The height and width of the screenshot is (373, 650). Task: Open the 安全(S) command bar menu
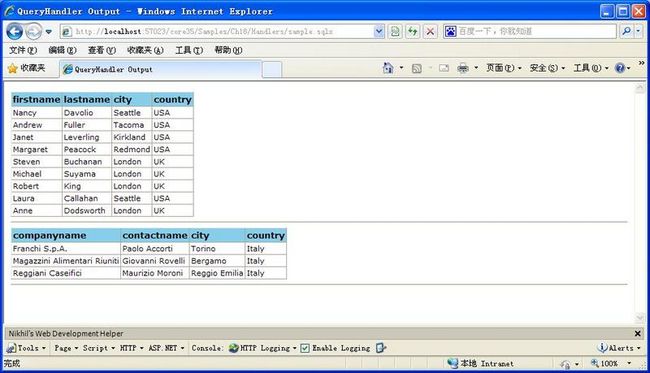[547, 68]
